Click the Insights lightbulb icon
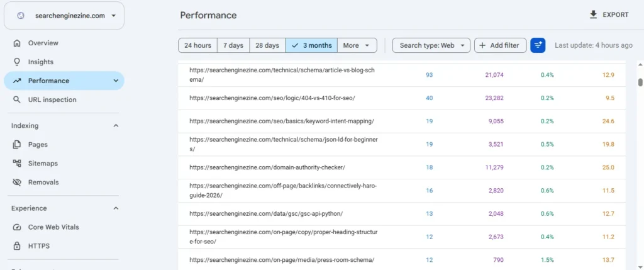 (x=17, y=62)
